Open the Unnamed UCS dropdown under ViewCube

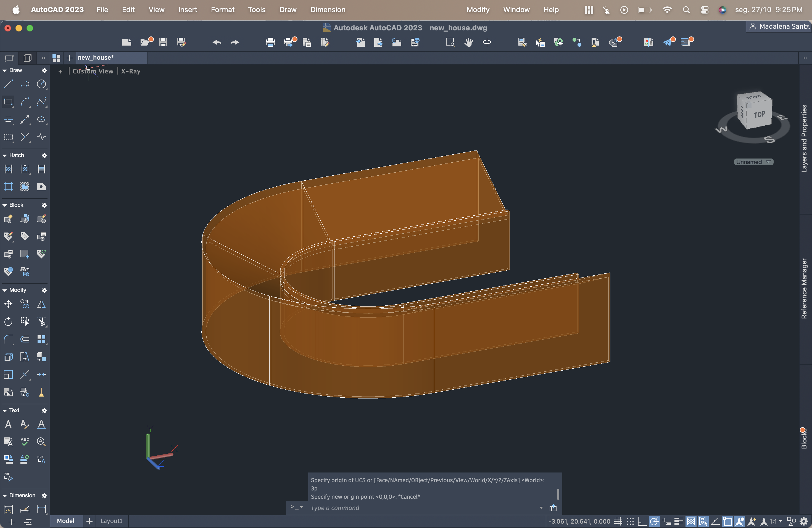[753, 162]
